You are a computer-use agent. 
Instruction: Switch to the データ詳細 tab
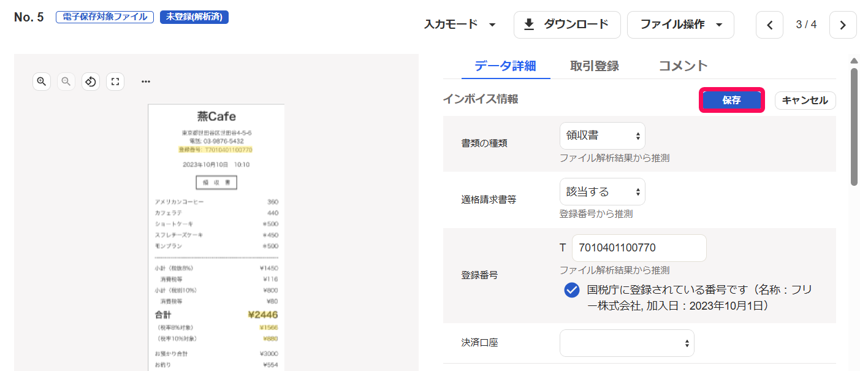506,66
